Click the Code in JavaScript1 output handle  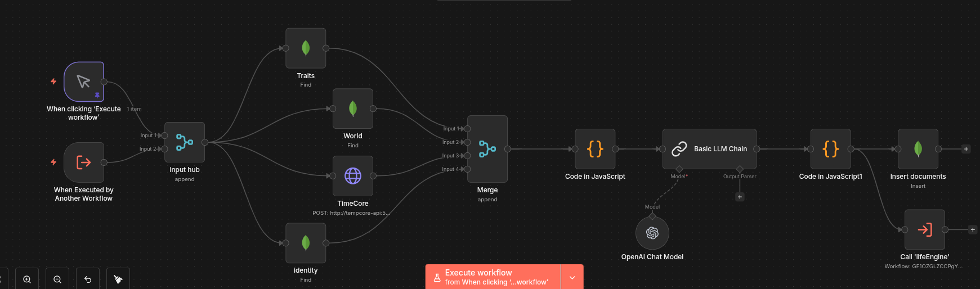[851, 149]
